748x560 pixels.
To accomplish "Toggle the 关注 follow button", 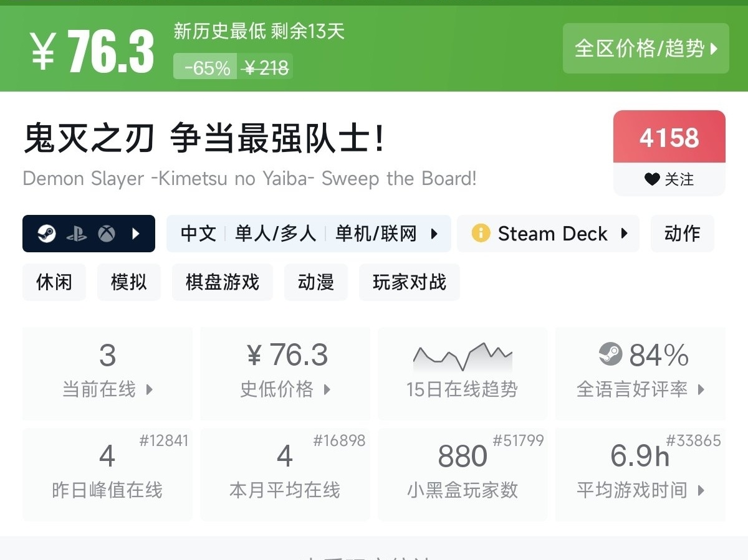I will click(669, 179).
